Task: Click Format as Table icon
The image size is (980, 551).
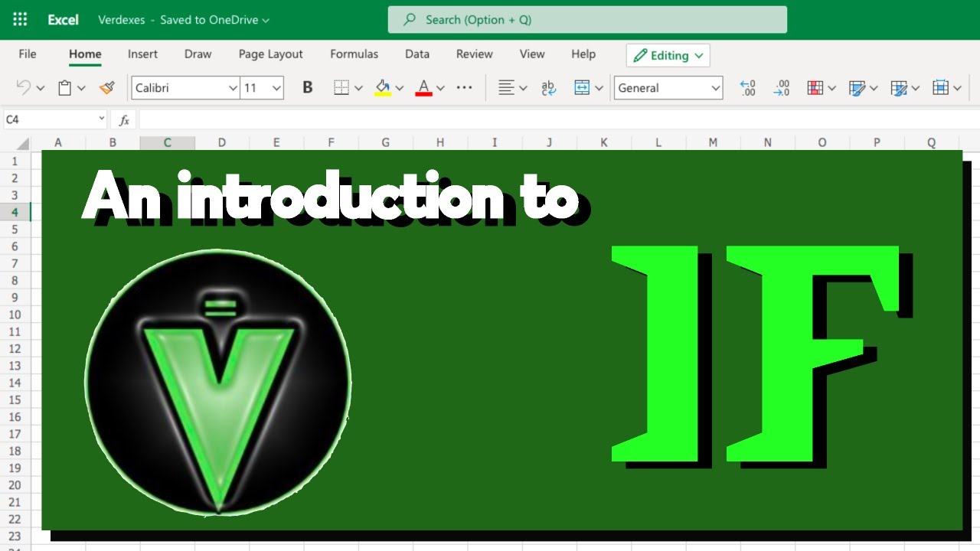Action: (x=857, y=88)
